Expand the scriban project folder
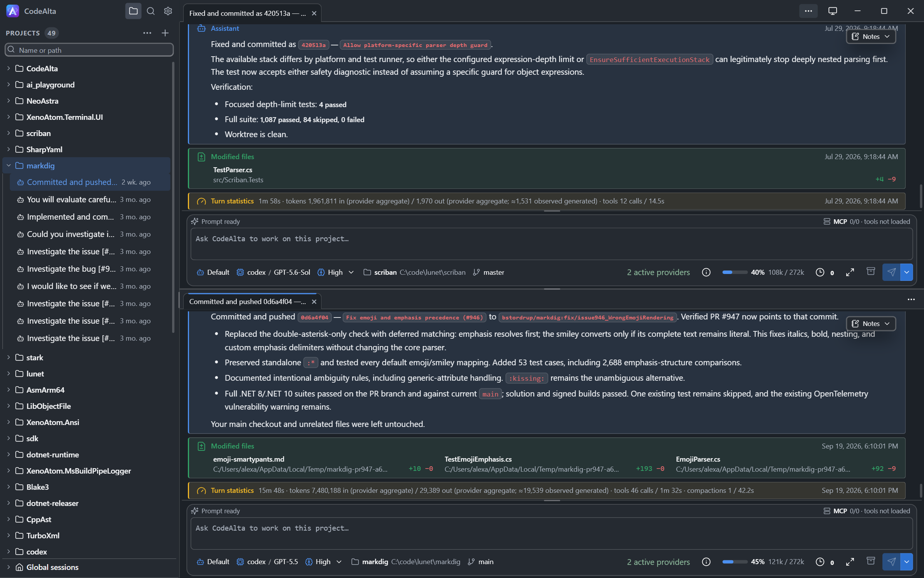The height and width of the screenshot is (578, 924). tap(8, 133)
